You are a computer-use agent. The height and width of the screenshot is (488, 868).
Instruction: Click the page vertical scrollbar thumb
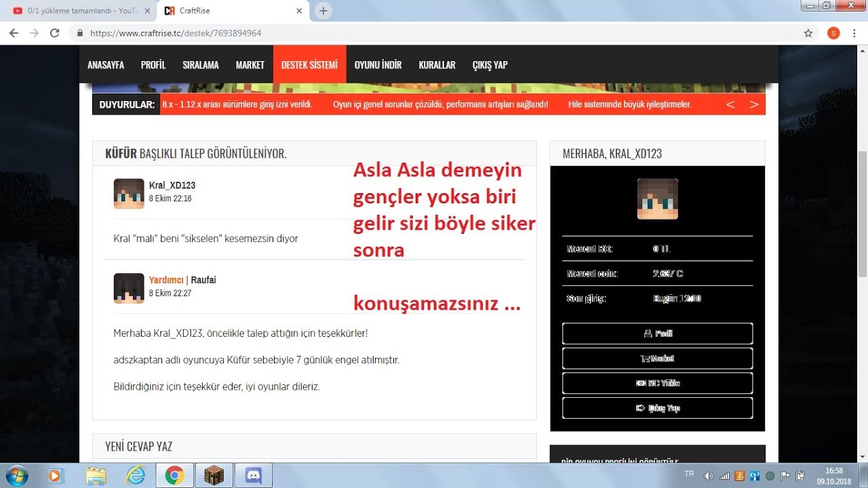(x=863, y=213)
